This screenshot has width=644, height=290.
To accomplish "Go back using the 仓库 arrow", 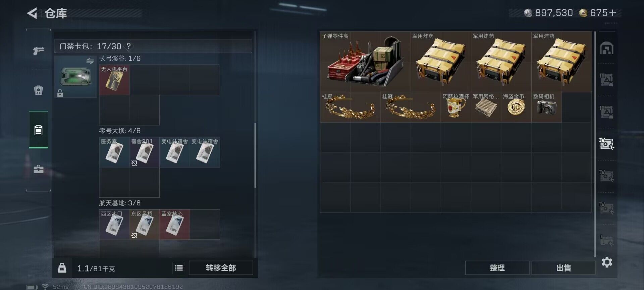I will (x=32, y=13).
